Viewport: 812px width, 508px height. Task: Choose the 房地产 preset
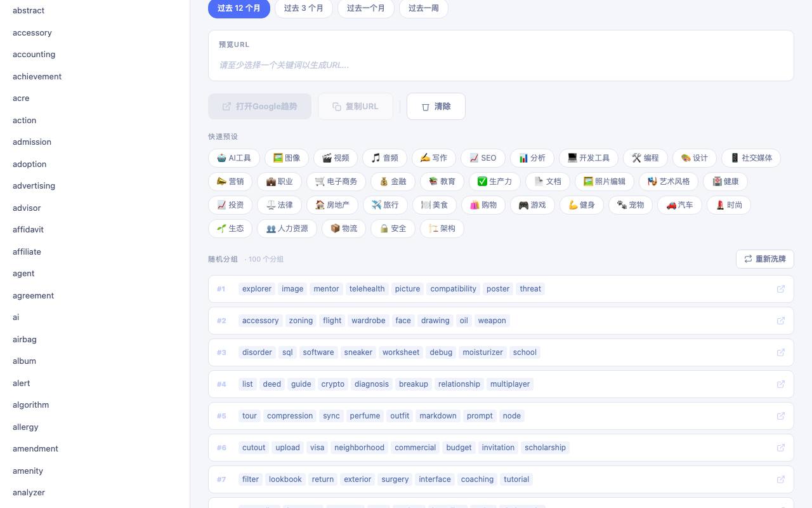click(332, 205)
